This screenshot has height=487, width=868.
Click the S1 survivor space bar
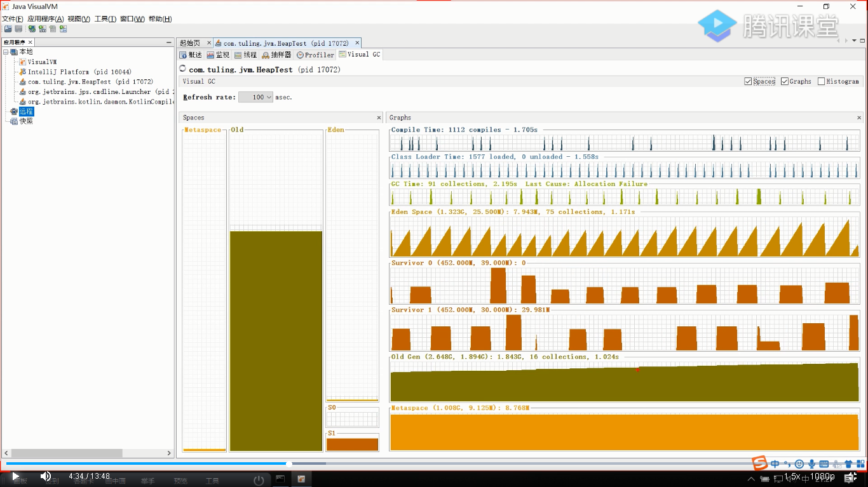pyautogui.click(x=352, y=444)
